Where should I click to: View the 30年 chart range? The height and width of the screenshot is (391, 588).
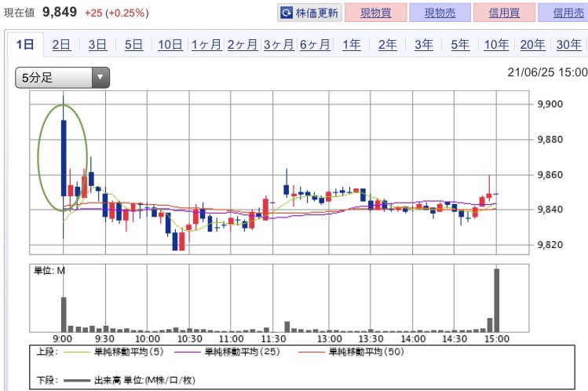(x=569, y=45)
